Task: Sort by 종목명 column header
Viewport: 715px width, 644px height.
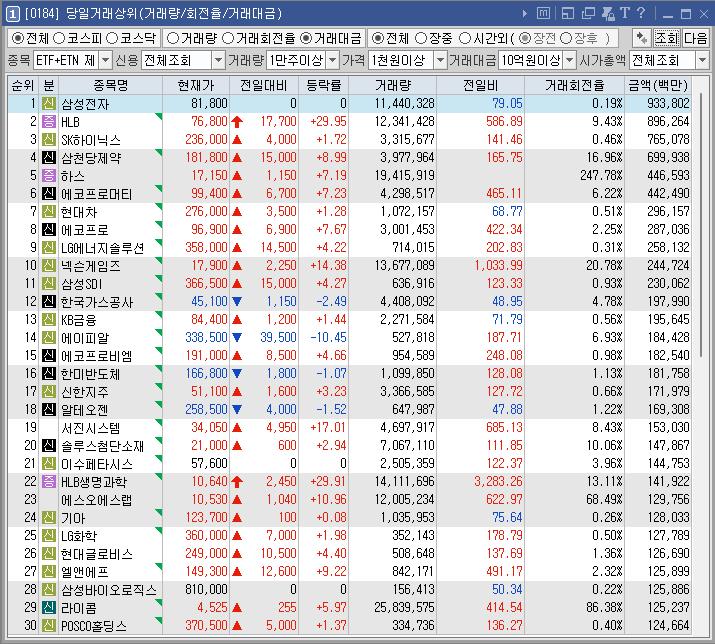Action: 110,85
